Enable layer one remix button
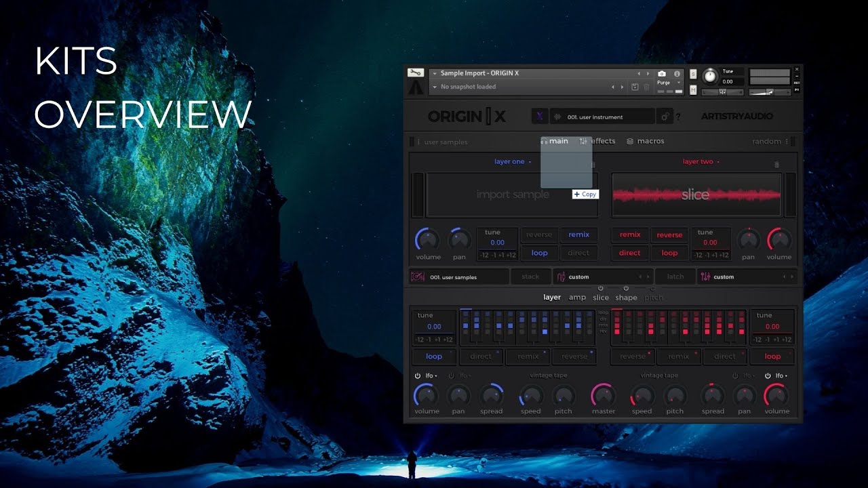This screenshot has height=488, width=868. tap(579, 235)
